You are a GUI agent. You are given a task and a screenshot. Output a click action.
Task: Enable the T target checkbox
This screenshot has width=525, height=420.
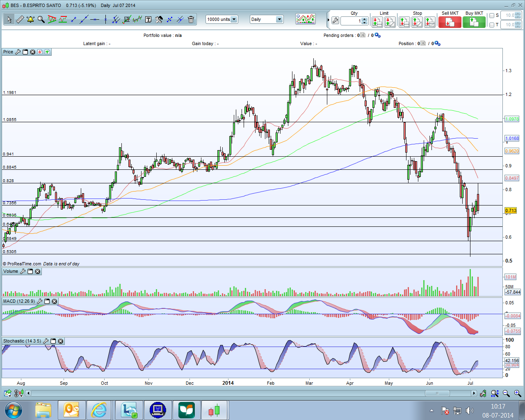tap(492, 25)
